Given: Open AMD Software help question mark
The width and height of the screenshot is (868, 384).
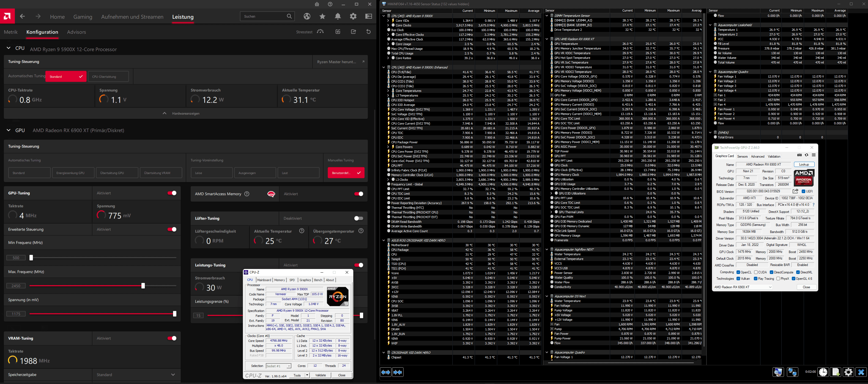Looking at the screenshot, I should [x=330, y=4].
